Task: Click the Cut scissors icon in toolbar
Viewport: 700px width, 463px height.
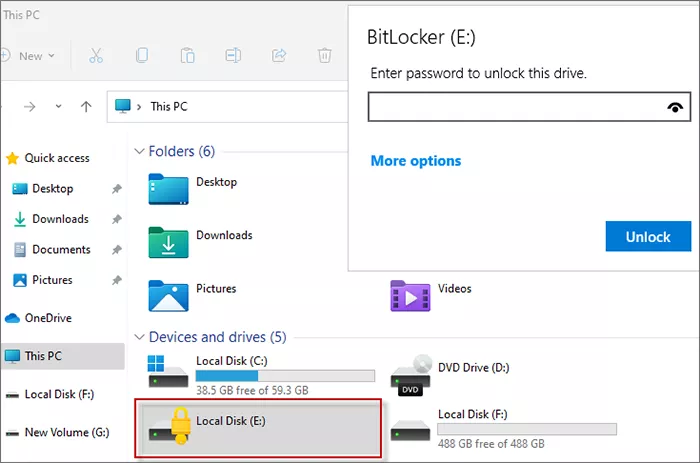Action: pos(98,56)
